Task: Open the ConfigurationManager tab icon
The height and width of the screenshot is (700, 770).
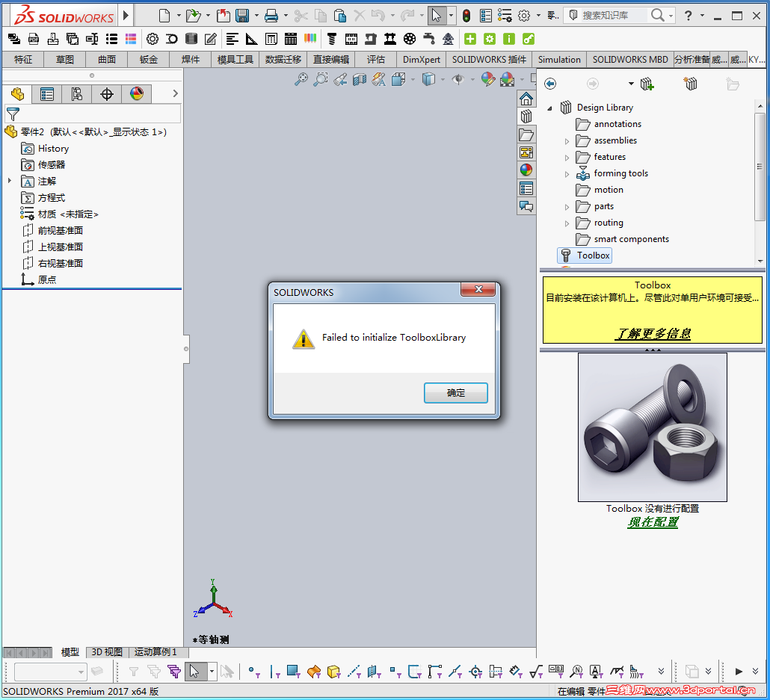Action: click(76, 94)
